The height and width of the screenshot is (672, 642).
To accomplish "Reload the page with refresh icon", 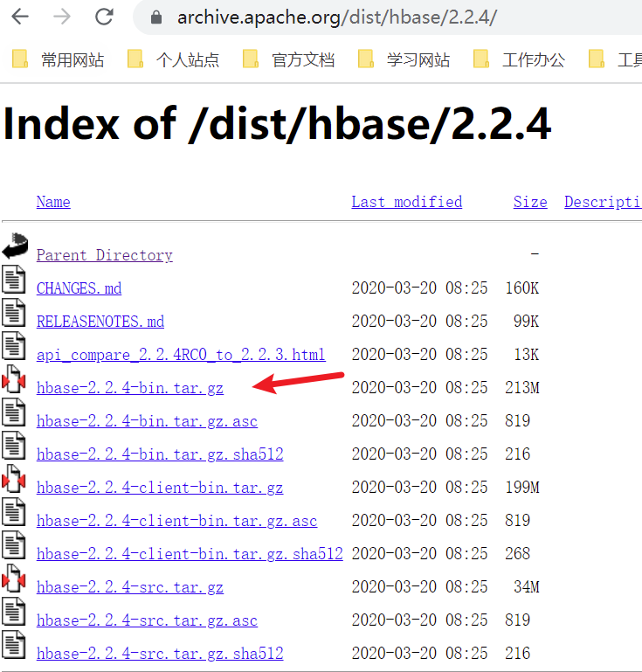I will click(x=104, y=17).
